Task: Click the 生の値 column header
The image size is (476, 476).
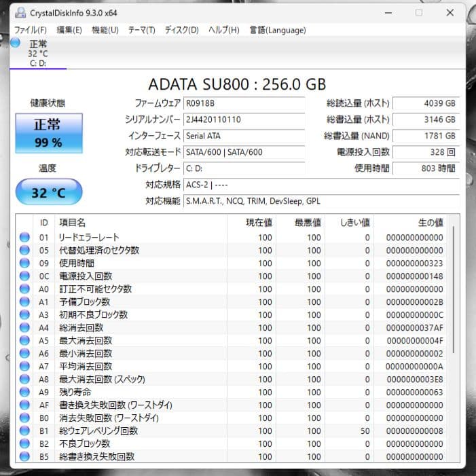Action: click(410, 223)
